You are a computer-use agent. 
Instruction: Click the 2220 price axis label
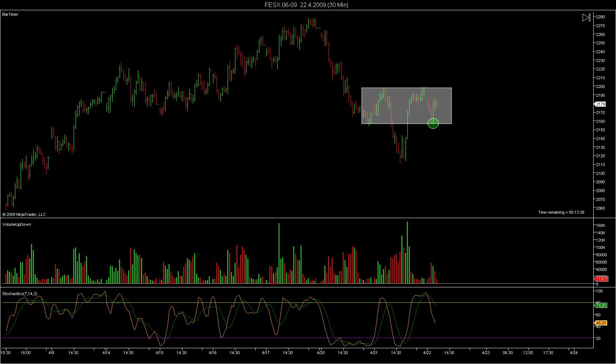tap(600, 69)
